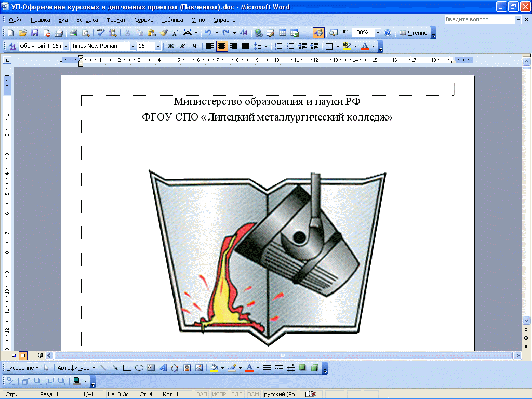Insert a hyperlink via the globe icon
This screenshot has height=399, width=532.
[258, 33]
